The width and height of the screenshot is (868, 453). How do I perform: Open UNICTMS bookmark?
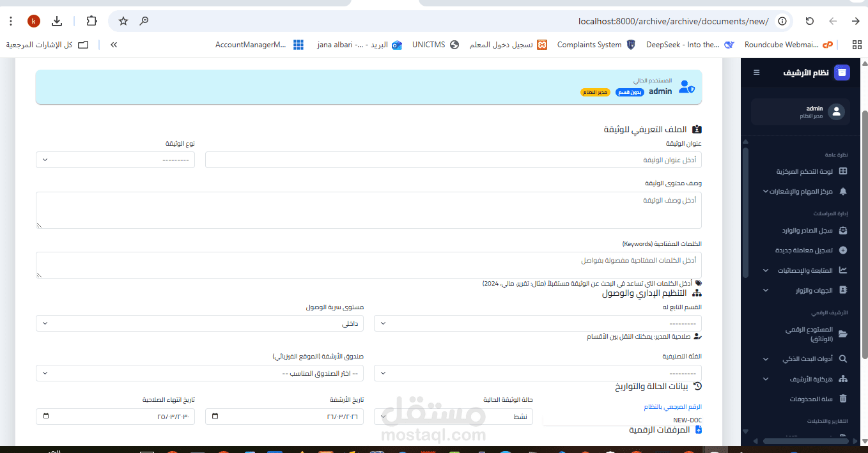point(436,45)
